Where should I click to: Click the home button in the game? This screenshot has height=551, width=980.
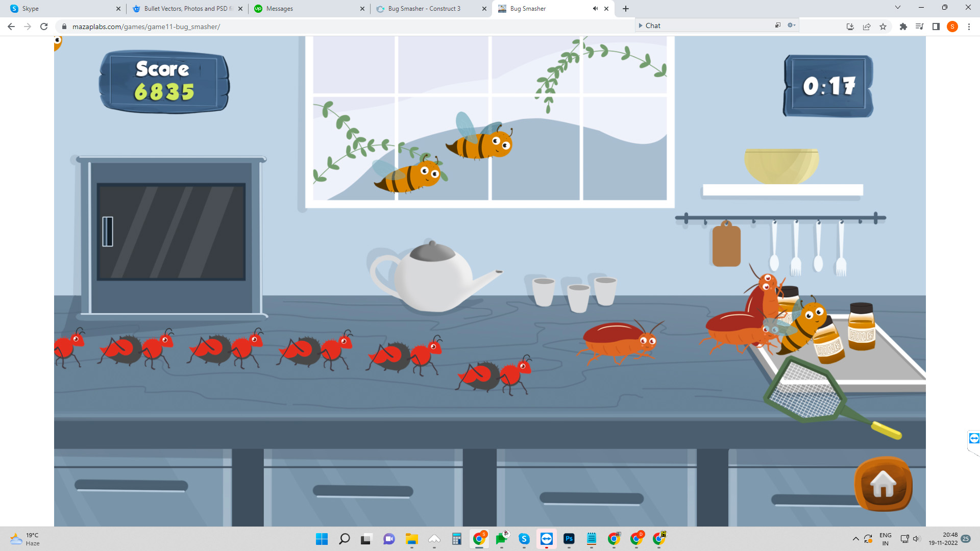(x=883, y=484)
